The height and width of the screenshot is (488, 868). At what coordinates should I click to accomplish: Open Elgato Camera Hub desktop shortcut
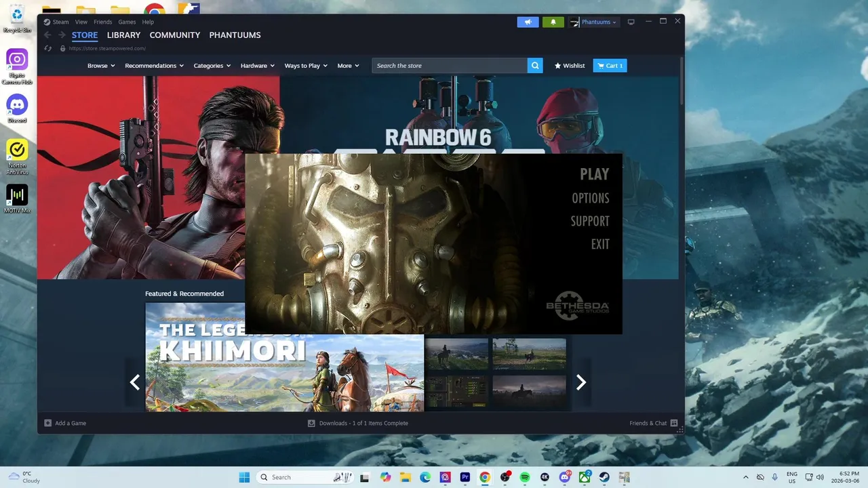coord(17,66)
